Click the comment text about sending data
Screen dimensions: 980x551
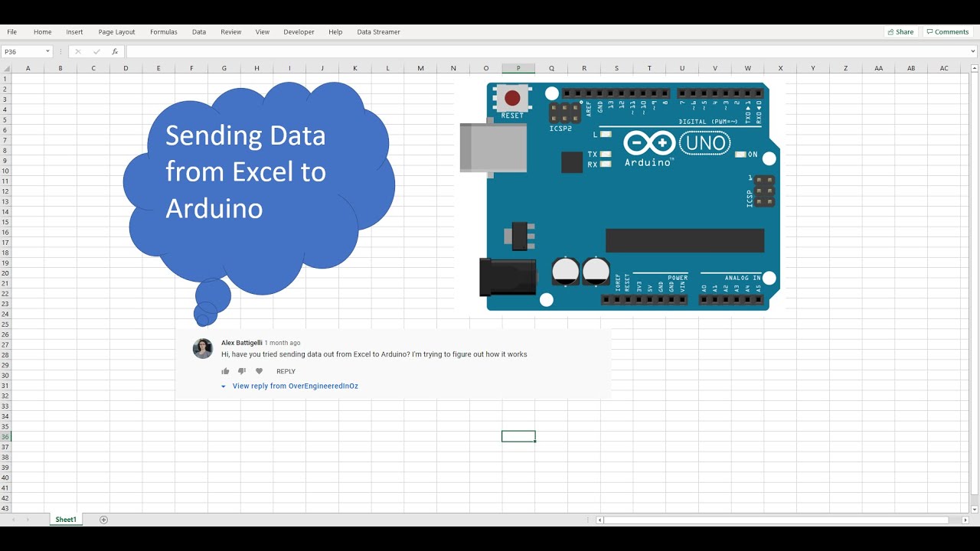[374, 354]
